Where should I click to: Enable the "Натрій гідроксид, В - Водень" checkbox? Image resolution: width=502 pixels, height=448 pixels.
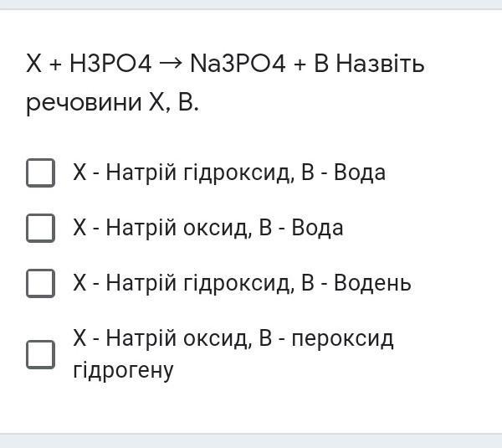point(40,283)
